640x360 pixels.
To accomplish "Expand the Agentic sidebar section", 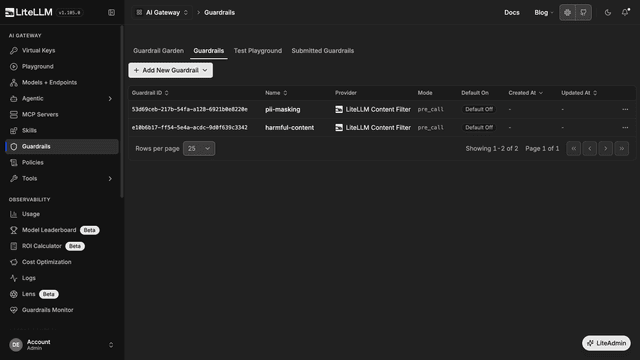I will point(62,98).
